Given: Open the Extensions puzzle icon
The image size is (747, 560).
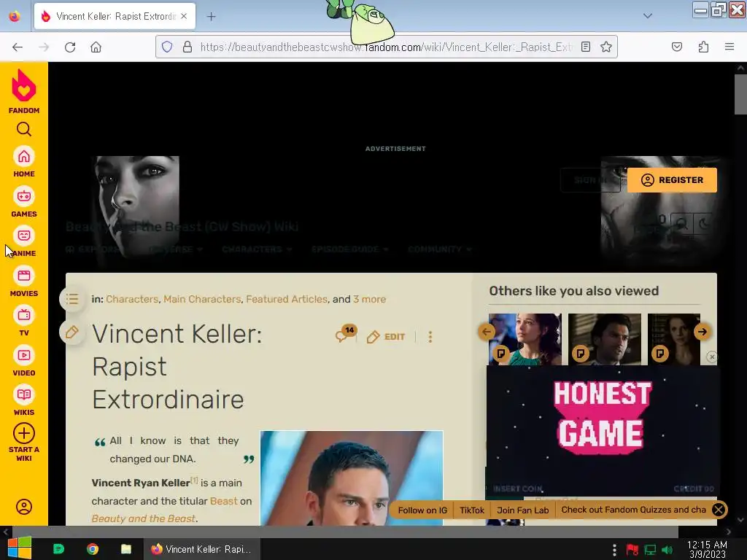Looking at the screenshot, I should pyautogui.click(x=704, y=47).
